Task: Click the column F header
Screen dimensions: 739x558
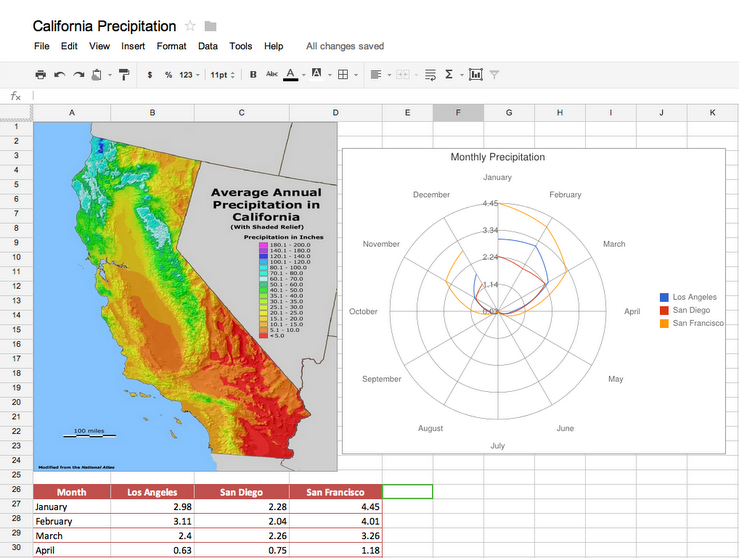Action: [458, 113]
